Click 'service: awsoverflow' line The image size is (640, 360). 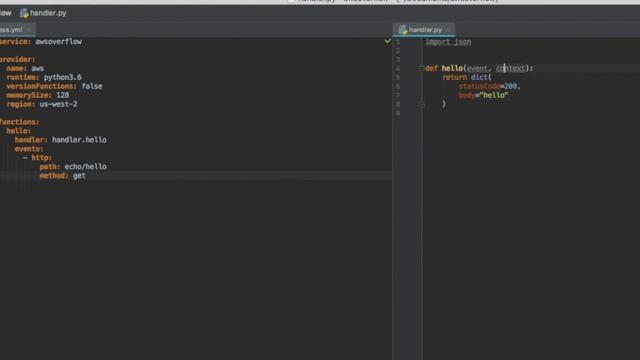point(41,42)
